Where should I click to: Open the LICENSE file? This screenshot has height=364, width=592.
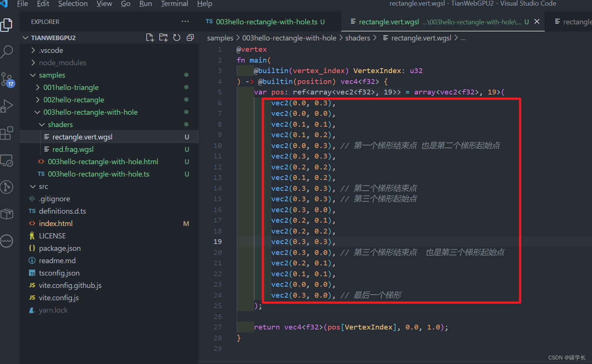[109, 236]
